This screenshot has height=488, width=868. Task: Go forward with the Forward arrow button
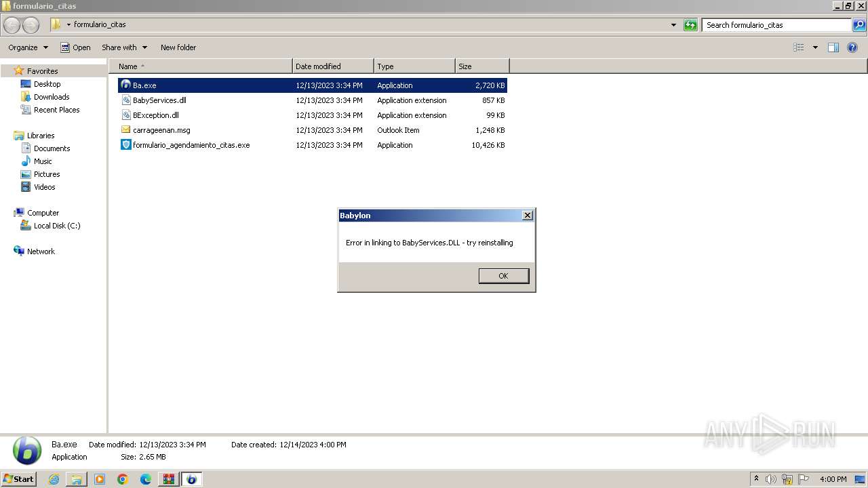31,25
